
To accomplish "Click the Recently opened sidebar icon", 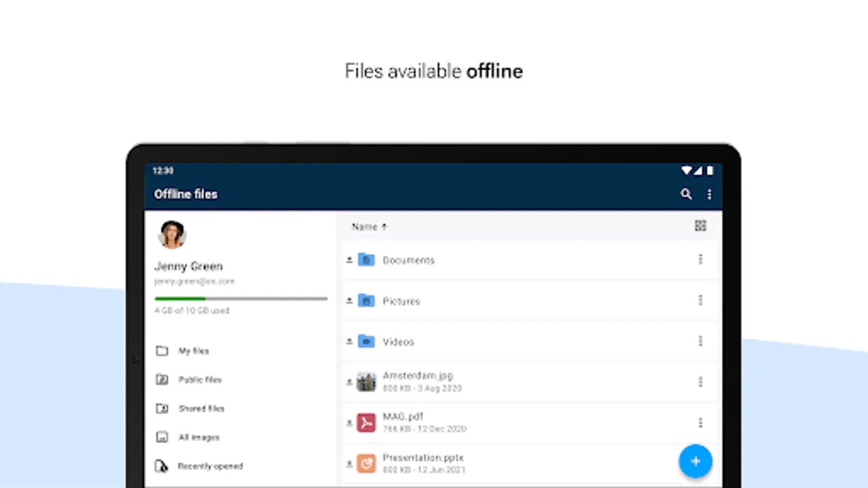I will pyautogui.click(x=162, y=466).
